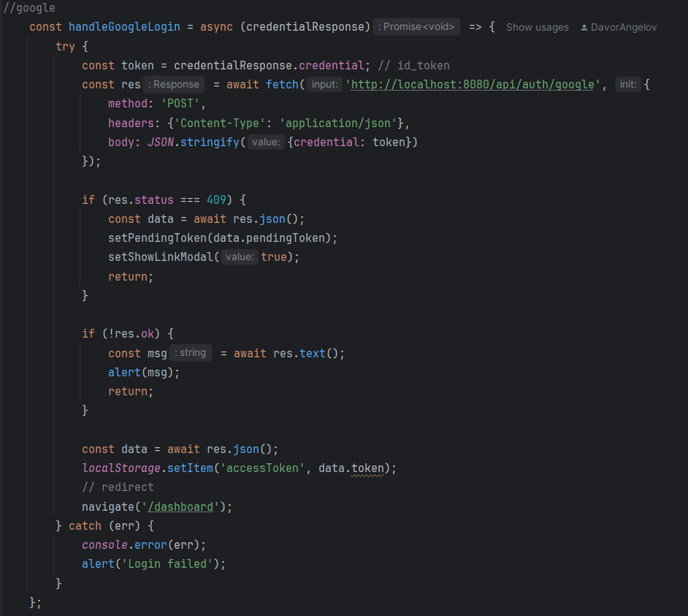
Task: Click the DavorAngelov author name label
Action: click(623, 27)
